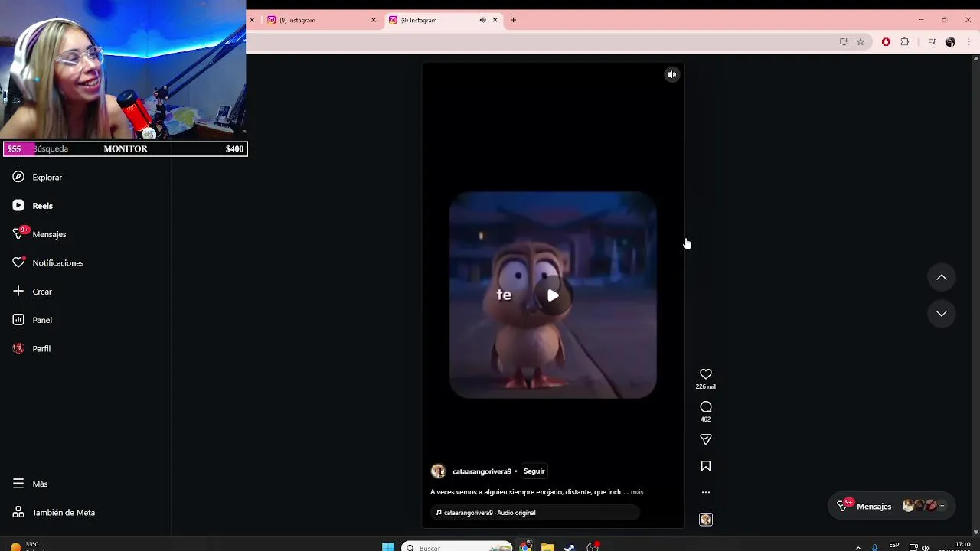The height and width of the screenshot is (551, 980).
Task: Open cataarangorivera9 profile username
Action: (482, 471)
